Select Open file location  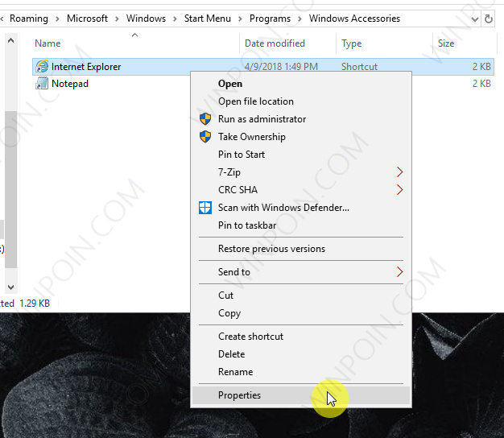point(301,101)
